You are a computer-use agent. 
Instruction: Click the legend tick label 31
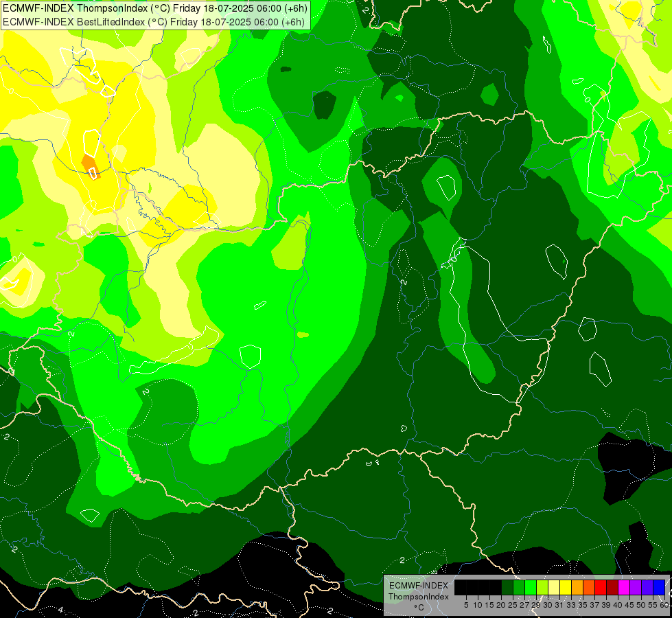click(559, 605)
